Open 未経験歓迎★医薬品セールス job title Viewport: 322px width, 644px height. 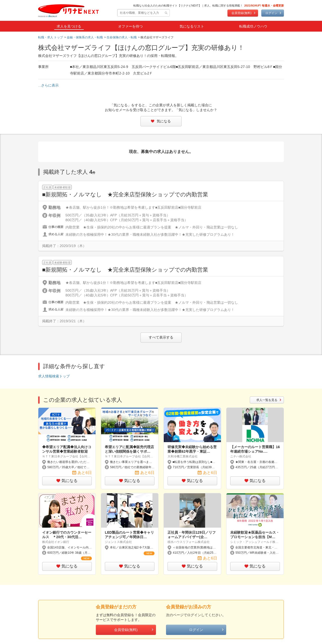(255, 535)
